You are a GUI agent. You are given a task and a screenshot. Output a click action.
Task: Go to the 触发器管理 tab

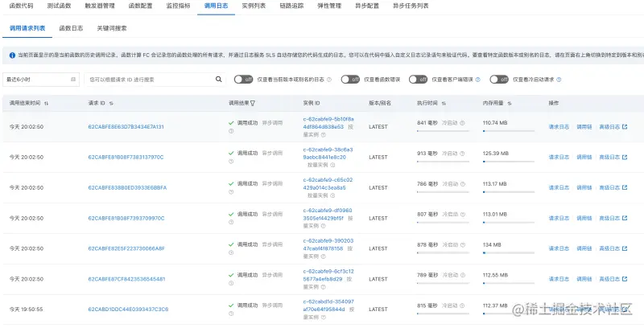point(100,6)
